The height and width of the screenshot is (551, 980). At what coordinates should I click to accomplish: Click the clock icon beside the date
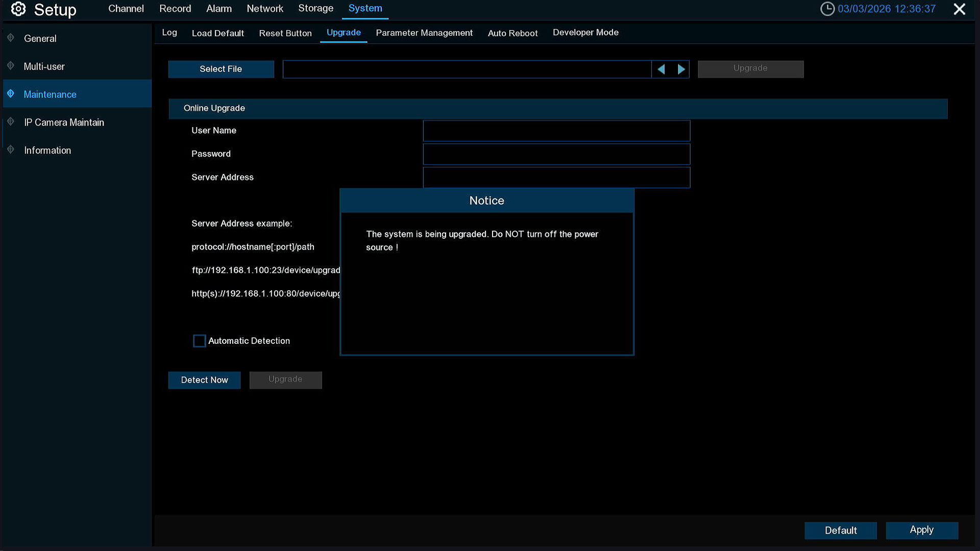pyautogui.click(x=827, y=9)
